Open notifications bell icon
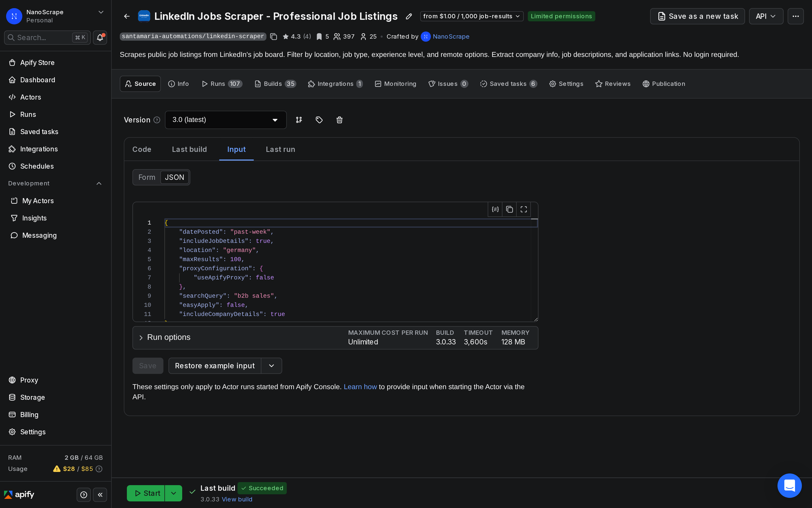Screen dimensions: 812x508 (100, 38)
